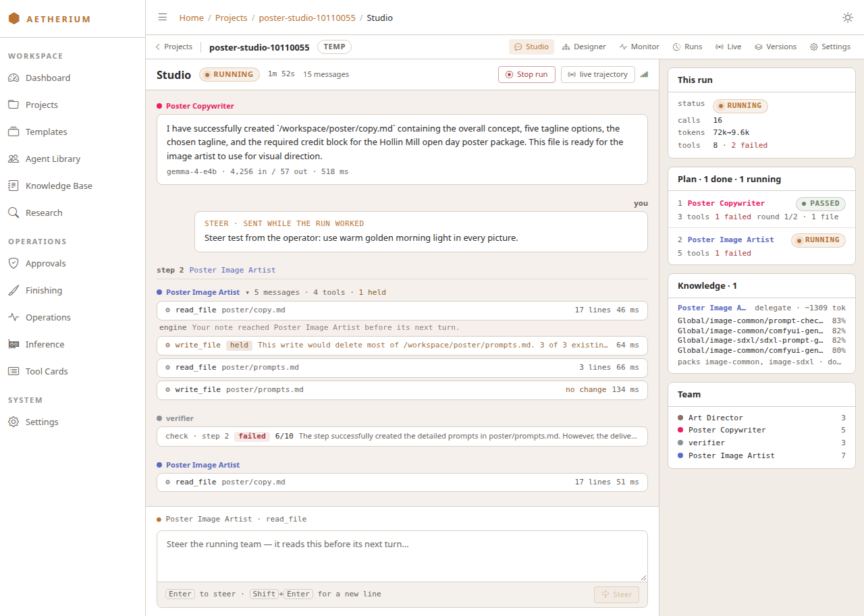
Task: Click the sdxl-prompt knowledge entry at 82%
Action: tap(761, 341)
